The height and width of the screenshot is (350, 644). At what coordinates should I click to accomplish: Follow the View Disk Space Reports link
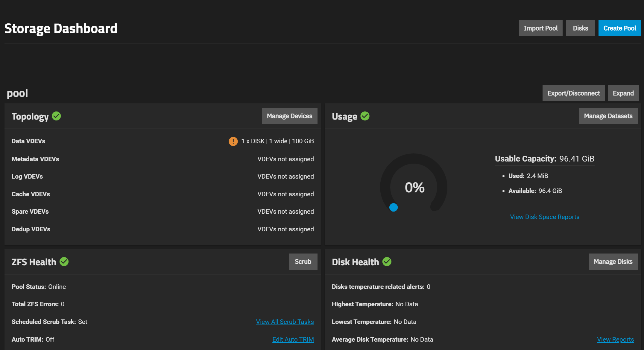545,217
